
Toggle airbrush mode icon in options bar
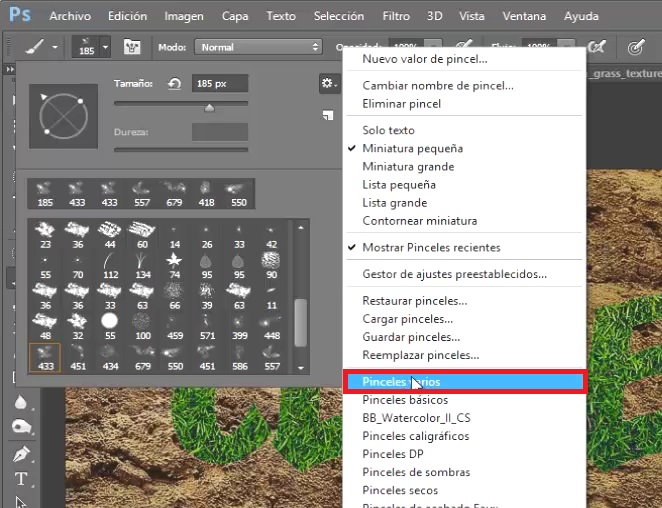[597, 46]
